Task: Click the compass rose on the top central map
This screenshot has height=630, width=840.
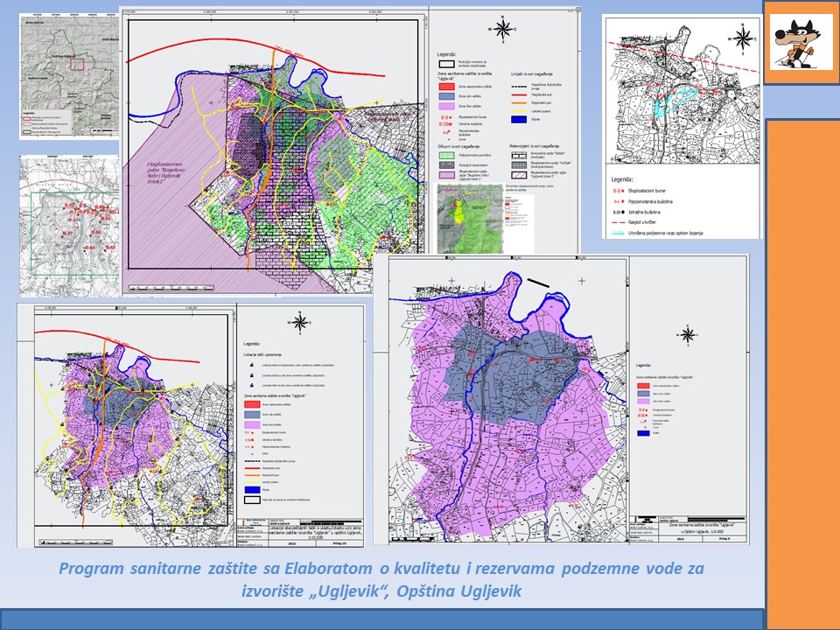Action: (x=503, y=30)
